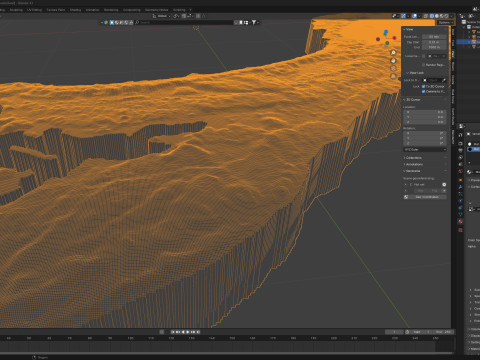This screenshot has width=480, height=360.
Task: Open Material tab in Properties editor
Action: point(460,221)
